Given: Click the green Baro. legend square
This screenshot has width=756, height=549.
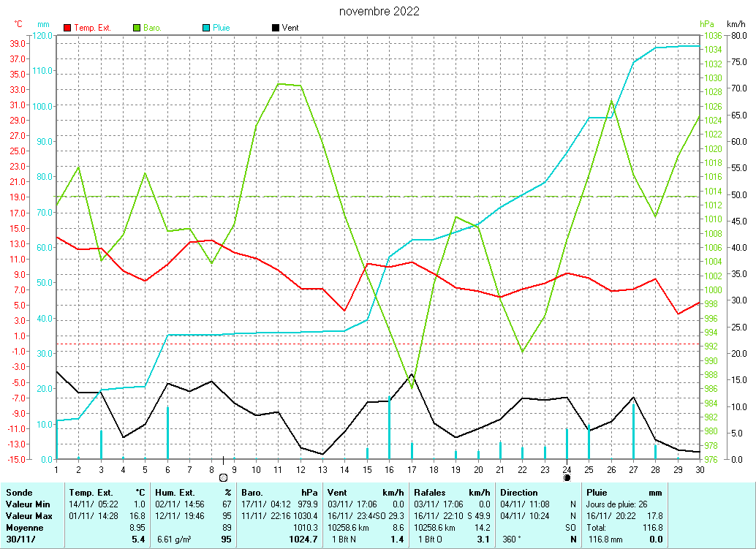Looking at the screenshot, I should [x=137, y=28].
